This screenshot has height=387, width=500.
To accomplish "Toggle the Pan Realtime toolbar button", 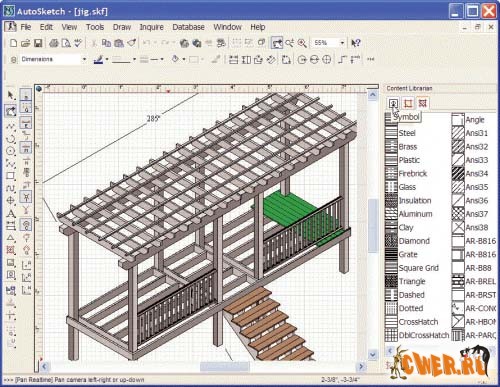I will [277, 43].
